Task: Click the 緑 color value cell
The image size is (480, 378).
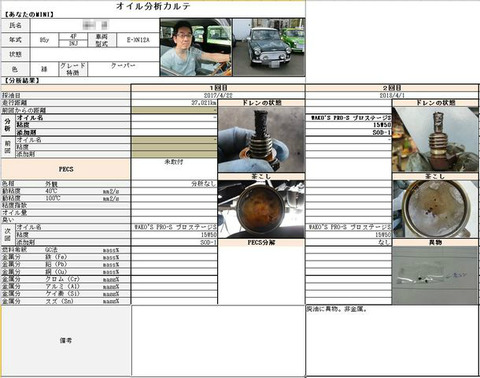Action: pos(44,69)
